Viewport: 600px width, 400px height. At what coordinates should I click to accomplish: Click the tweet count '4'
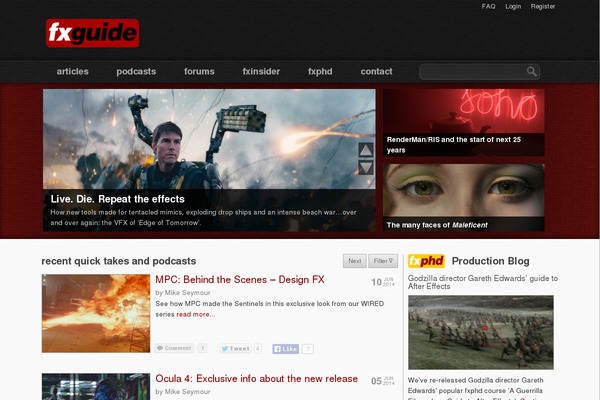(x=258, y=348)
